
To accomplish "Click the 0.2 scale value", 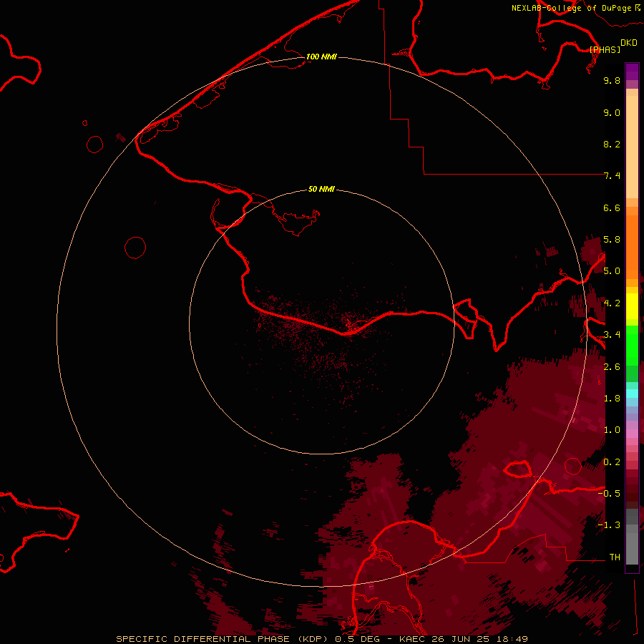I will pyautogui.click(x=612, y=462).
